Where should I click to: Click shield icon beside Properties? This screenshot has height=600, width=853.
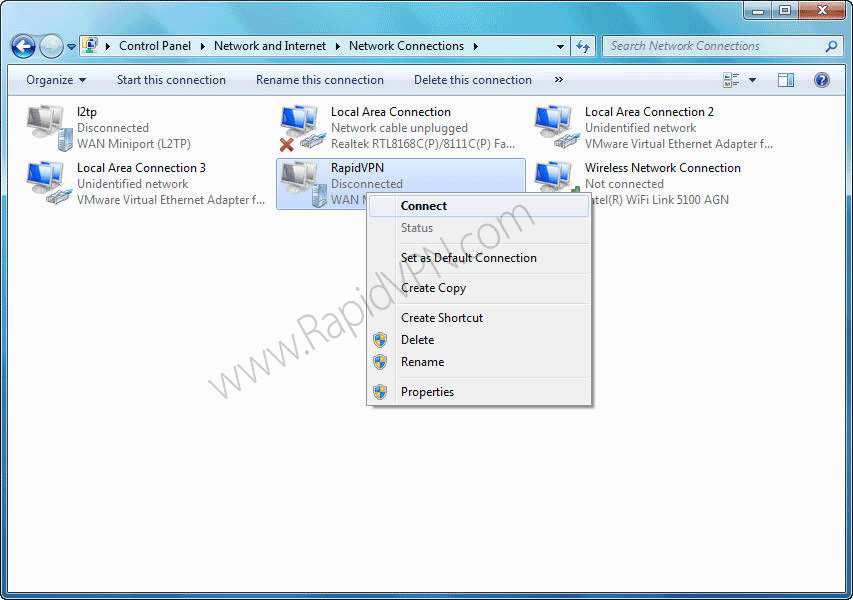click(380, 392)
